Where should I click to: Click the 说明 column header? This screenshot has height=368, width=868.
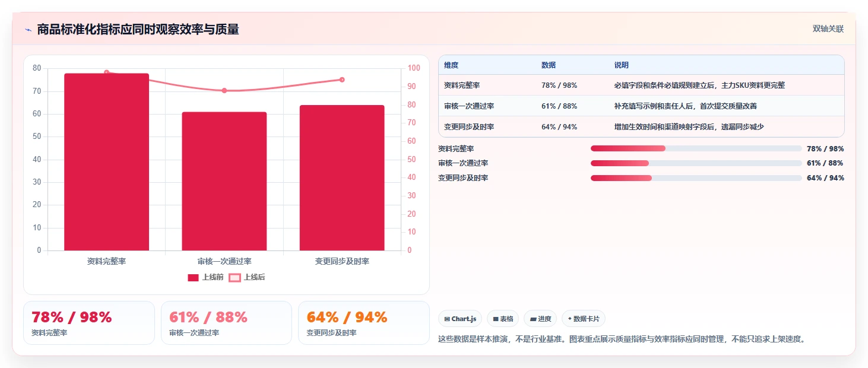coord(622,65)
